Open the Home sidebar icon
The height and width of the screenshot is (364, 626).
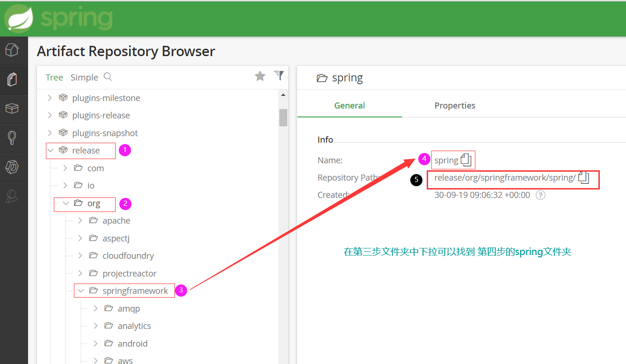12,49
